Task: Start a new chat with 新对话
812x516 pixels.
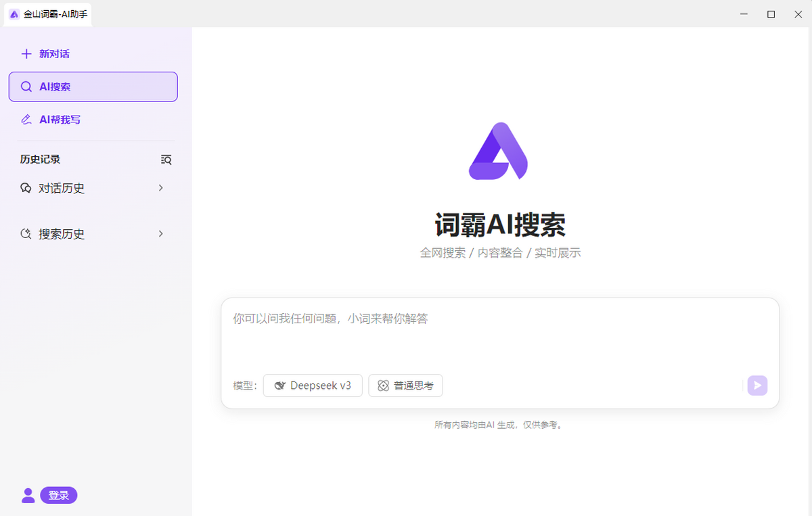Action: click(x=93, y=54)
